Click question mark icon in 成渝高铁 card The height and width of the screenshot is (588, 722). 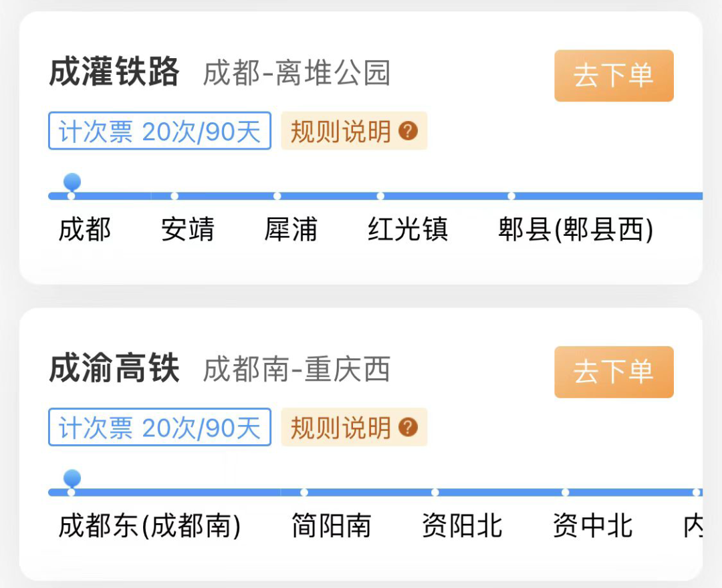coord(408,428)
